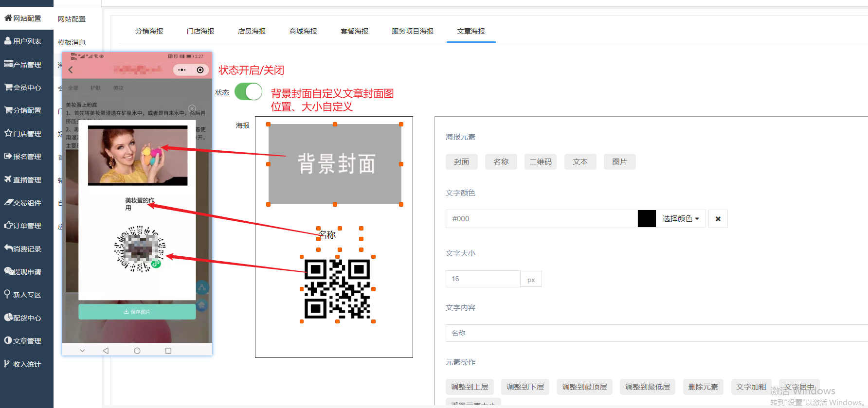
Task: Switch to 分销海报 tab
Action: (x=149, y=31)
